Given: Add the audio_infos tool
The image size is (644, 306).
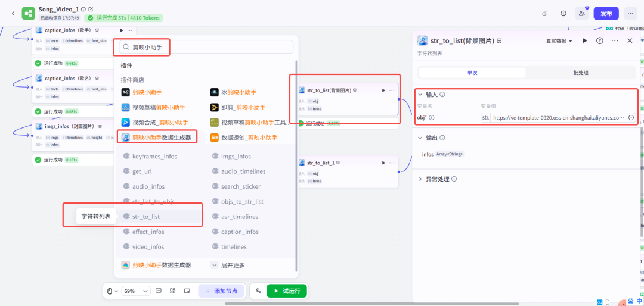Looking at the screenshot, I should point(144,186).
